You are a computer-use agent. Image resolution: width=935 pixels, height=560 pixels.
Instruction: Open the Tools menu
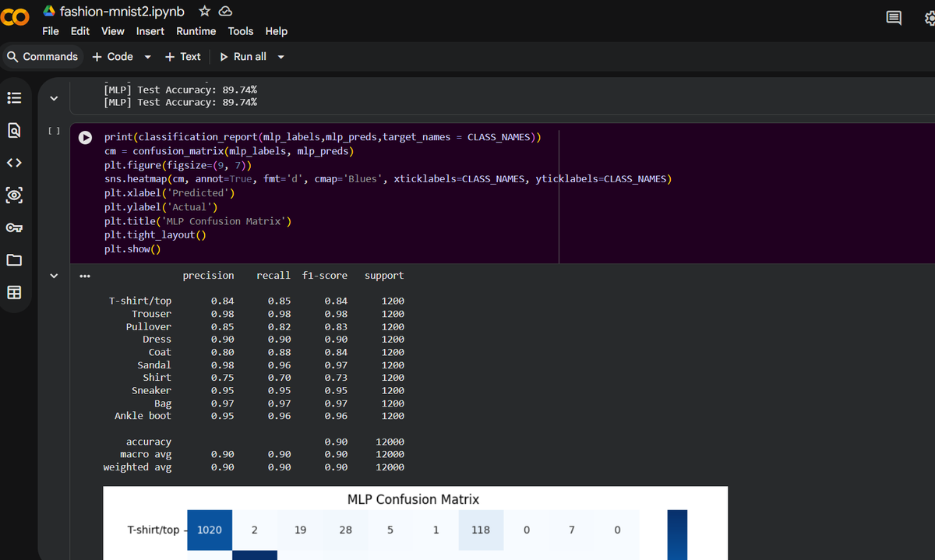[241, 31]
